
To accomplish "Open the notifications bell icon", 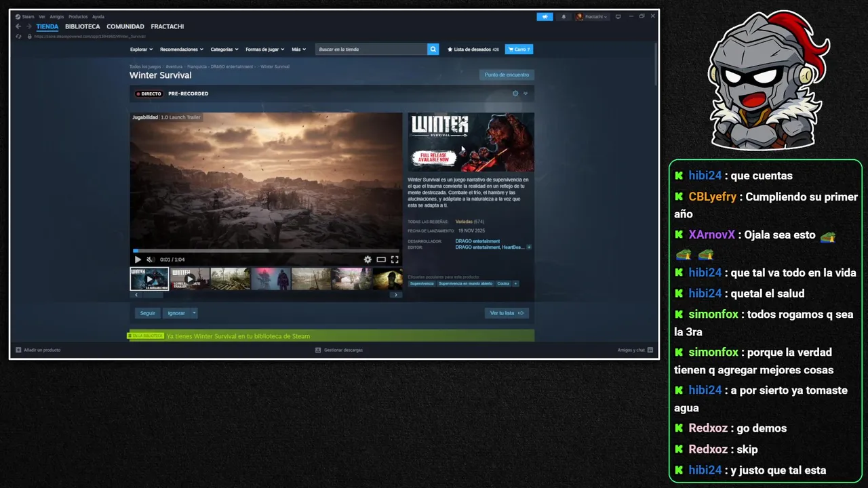I will point(563,16).
